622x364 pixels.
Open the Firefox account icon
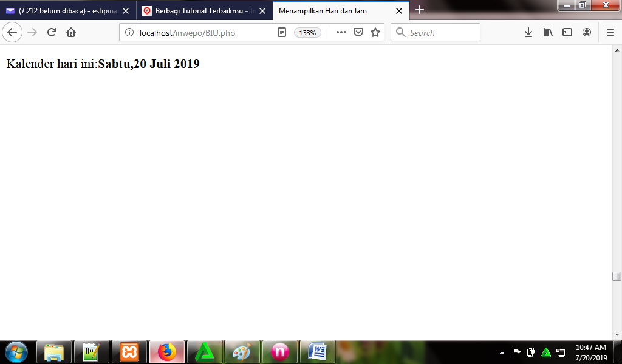(x=587, y=33)
